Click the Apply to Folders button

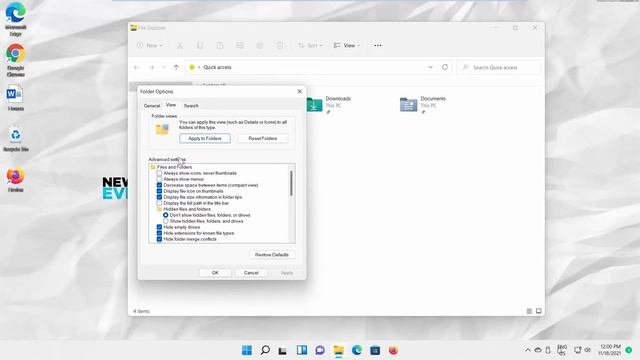205,138
